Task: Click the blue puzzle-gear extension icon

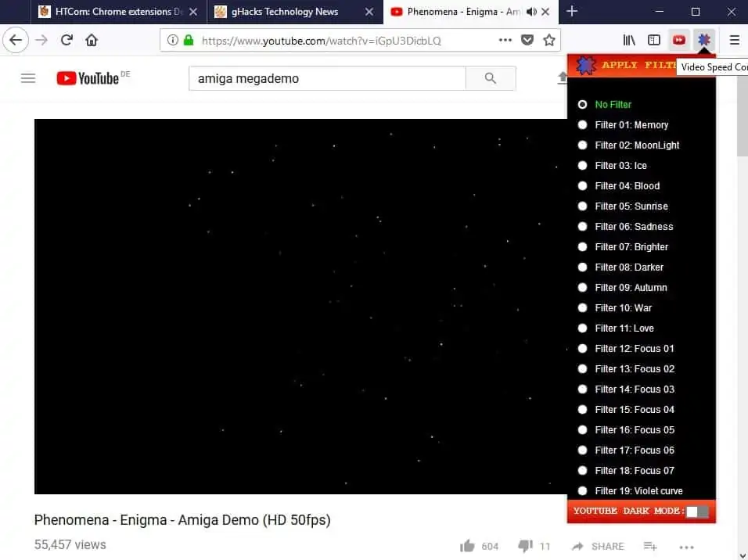Action: coord(704,40)
